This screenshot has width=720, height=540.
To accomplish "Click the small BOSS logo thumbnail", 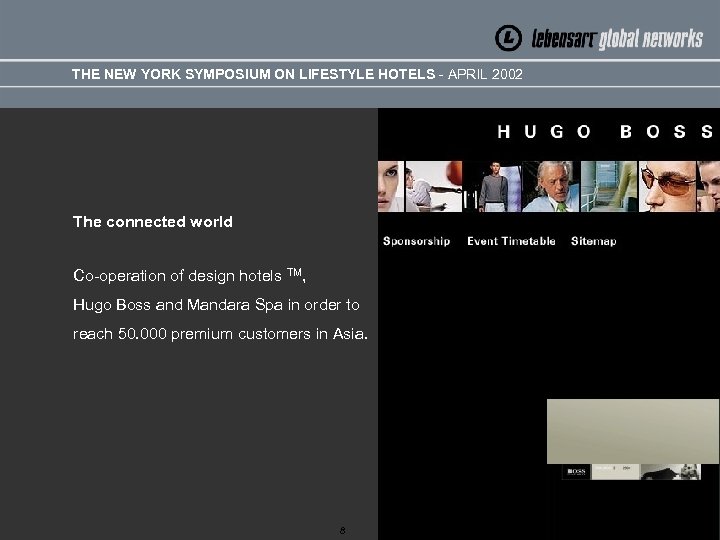I will [x=576, y=472].
